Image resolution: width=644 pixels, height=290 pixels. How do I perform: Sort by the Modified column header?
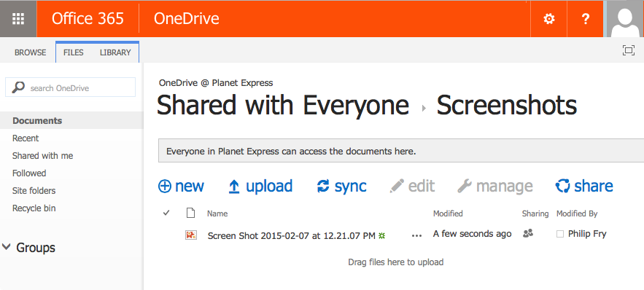pos(448,213)
